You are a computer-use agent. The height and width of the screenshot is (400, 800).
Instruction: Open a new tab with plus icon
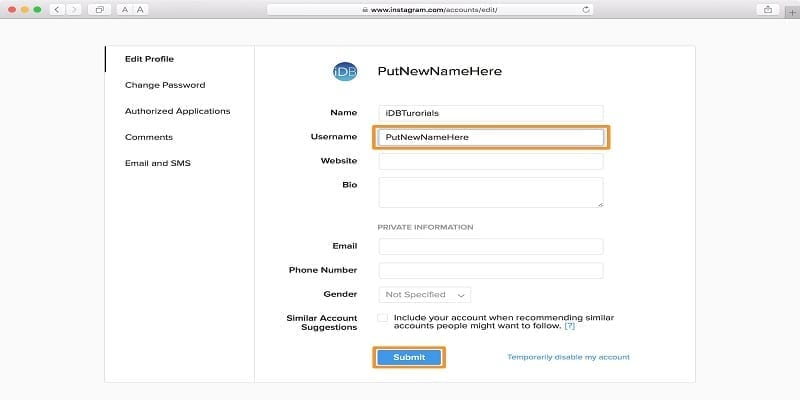pos(792,9)
